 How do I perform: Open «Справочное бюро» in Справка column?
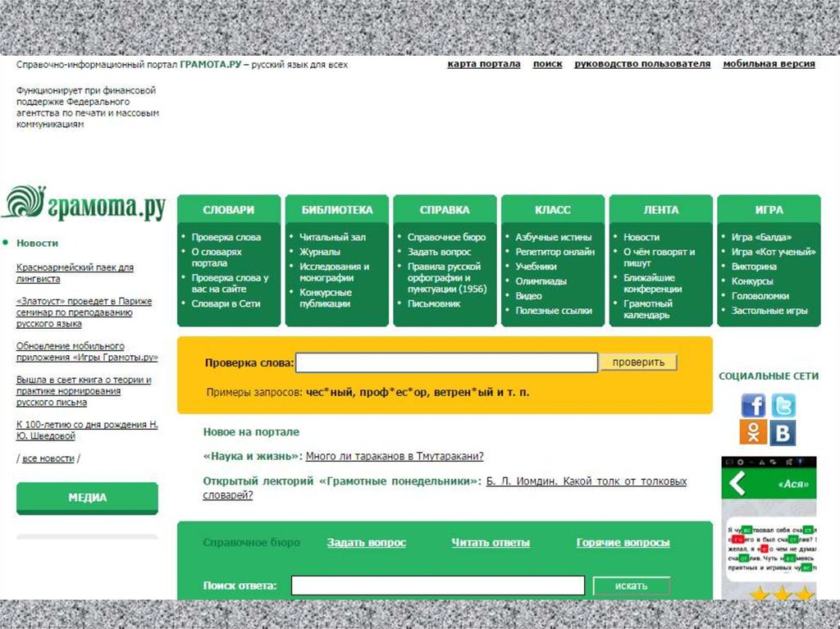[x=446, y=237]
